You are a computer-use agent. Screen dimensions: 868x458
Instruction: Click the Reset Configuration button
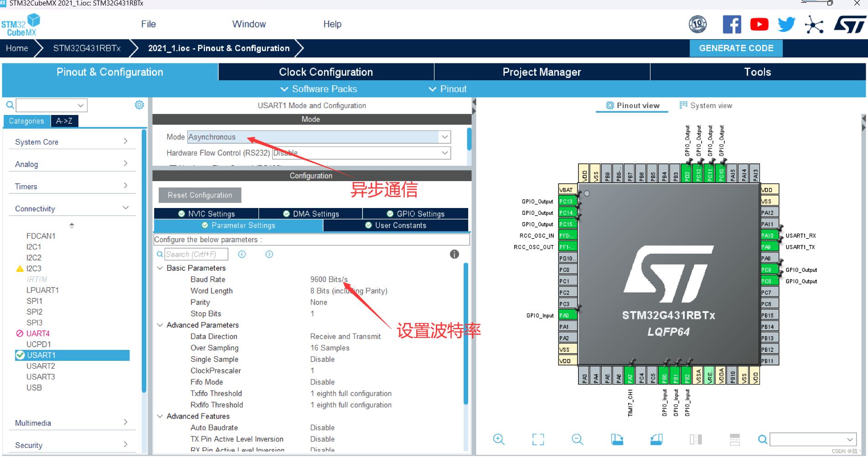[x=200, y=195]
